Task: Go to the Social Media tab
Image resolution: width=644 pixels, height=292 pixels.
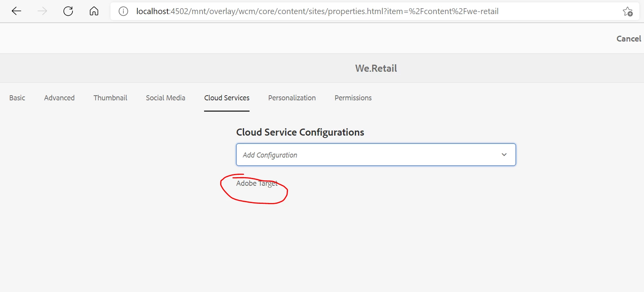Action: click(x=166, y=98)
